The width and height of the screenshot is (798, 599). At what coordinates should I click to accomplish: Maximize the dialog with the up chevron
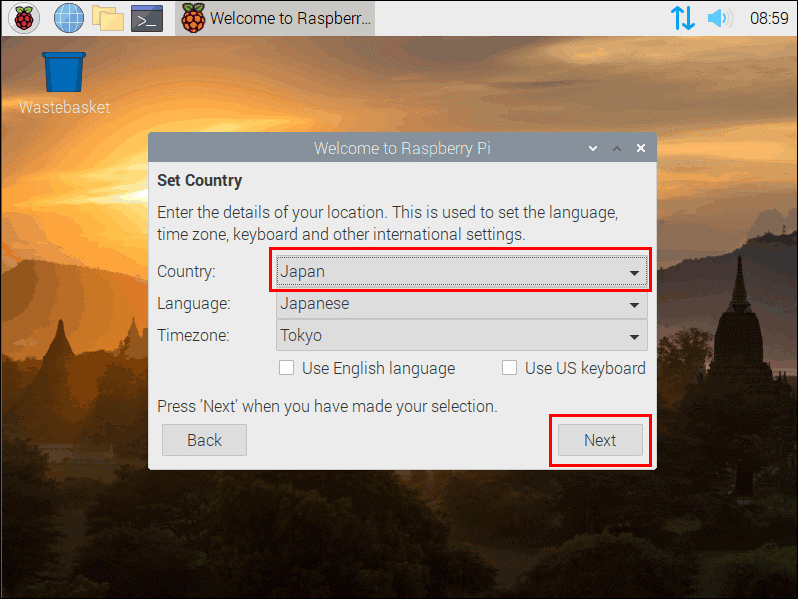[617, 148]
